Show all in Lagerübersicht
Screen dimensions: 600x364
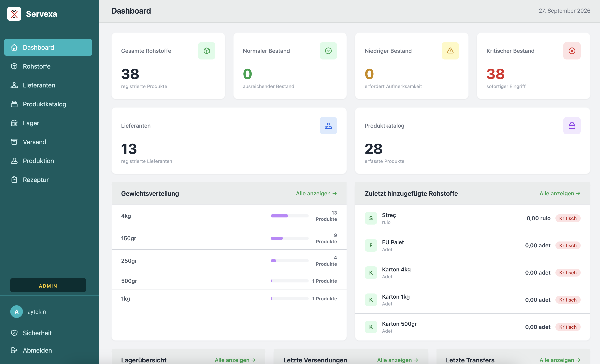pos(235,360)
